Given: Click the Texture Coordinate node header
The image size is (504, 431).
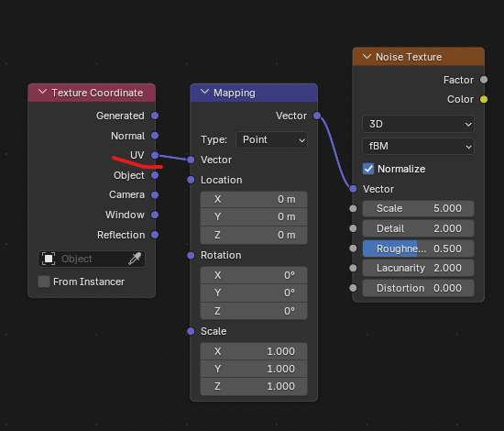Looking at the screenshot, I should [x=92, y=93].
